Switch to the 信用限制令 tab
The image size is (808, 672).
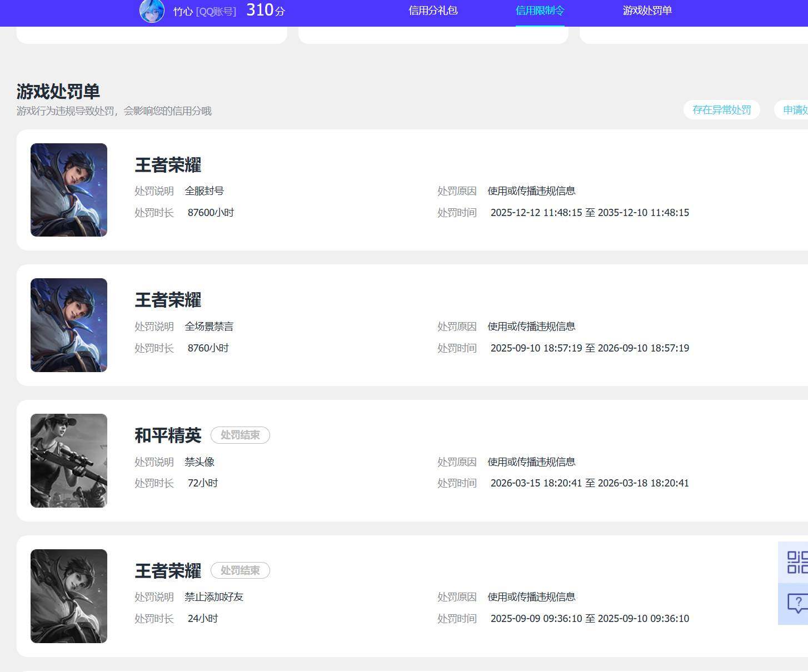coord(540,11)
